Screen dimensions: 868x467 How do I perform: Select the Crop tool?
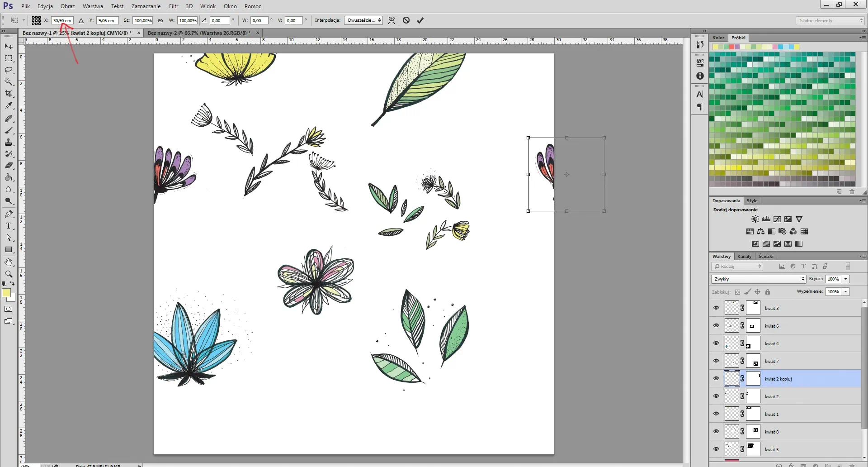(9, 94)
